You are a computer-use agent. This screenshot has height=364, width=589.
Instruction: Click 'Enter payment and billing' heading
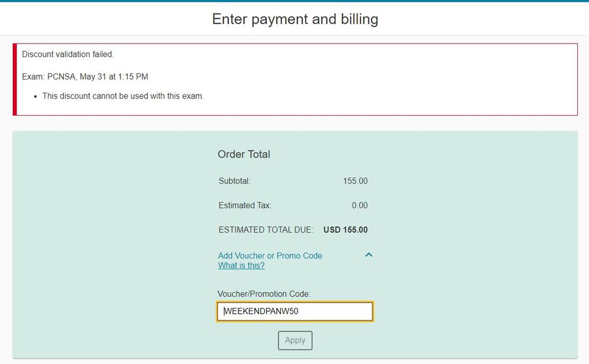295,19
